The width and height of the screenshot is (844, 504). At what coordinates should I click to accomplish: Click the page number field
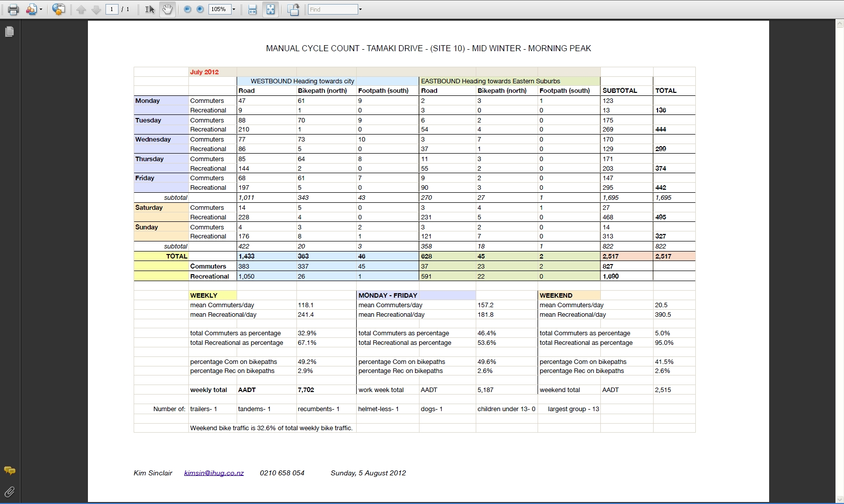coord(112,10)
